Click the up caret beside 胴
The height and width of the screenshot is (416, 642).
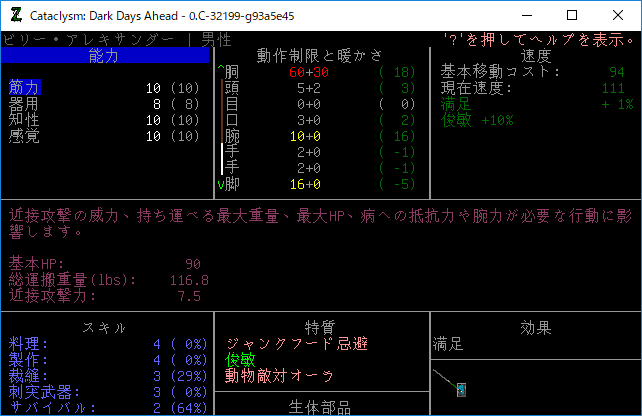point(221,72)
